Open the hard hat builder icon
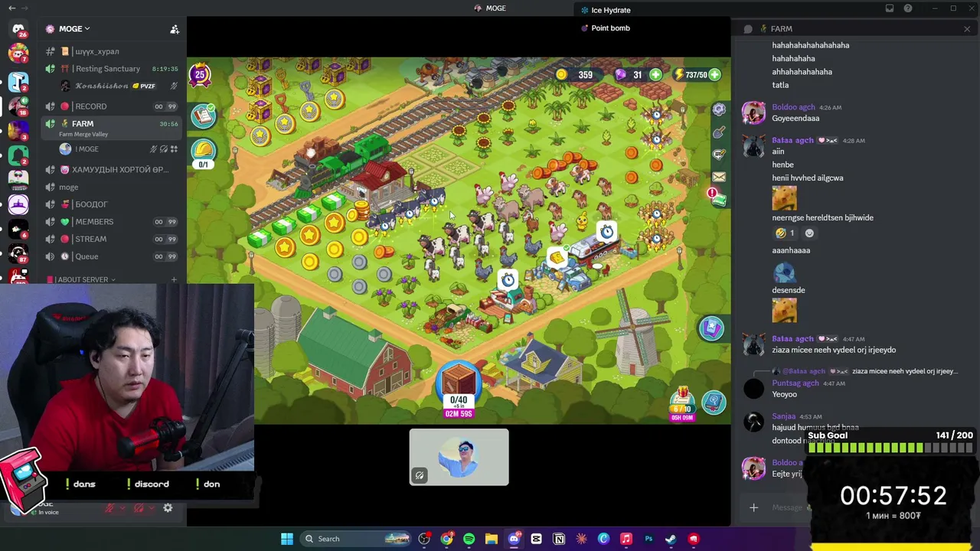The width and height of the screenshot is (980, 551). pyautogui.click(x=203, y=151)
